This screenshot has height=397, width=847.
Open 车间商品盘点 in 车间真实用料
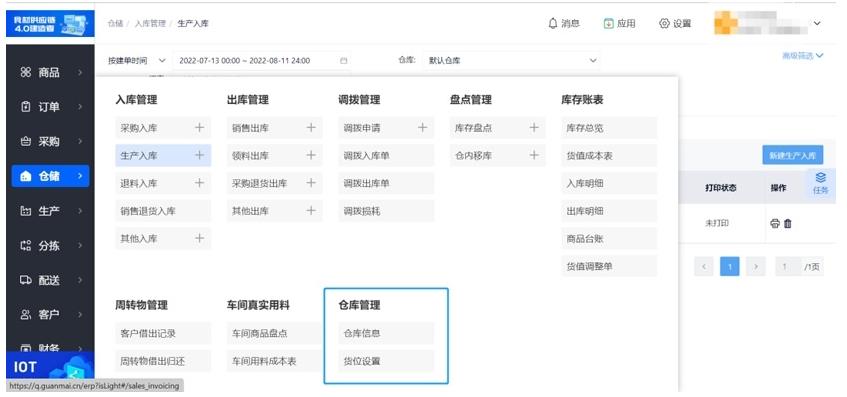pos(274,333)
